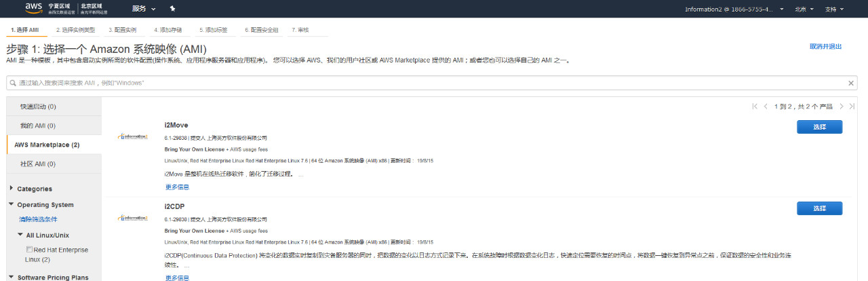Viewport: 868px width, 281px height.
Task: Check the Red Hat Enterprise Linux filter
Action: (x=30, y=250)
